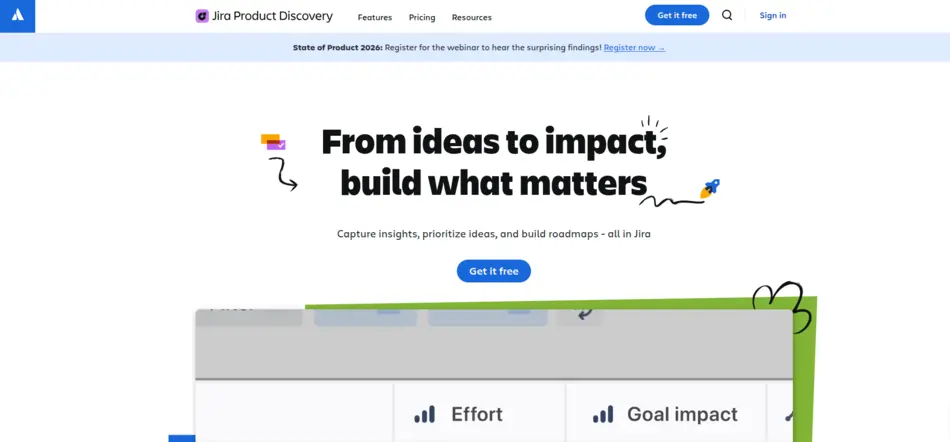Screen dimensions: 950x442
Task: Click the bar chart icon beside Goal impact
Action: tap(603, 415)
